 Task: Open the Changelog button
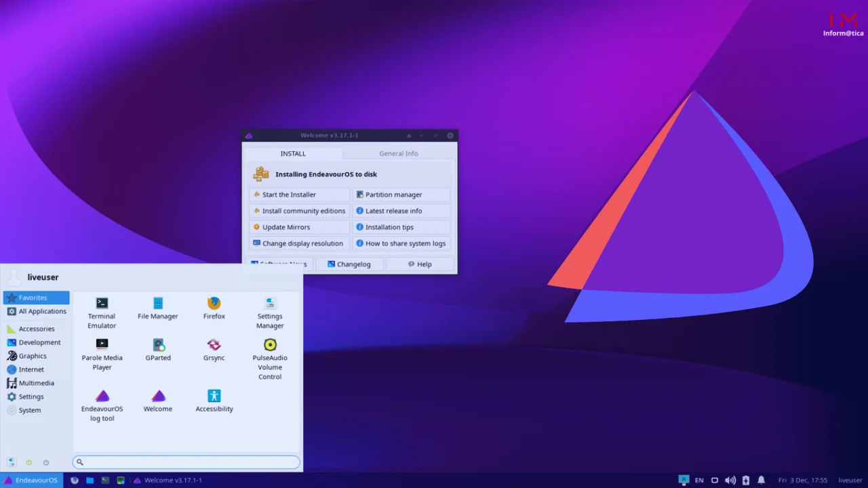point(349,264)
